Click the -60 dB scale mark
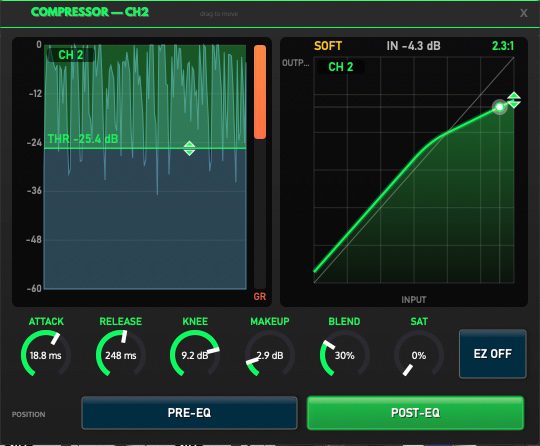This screenshot has height=446, width=540. coord(34,288)
